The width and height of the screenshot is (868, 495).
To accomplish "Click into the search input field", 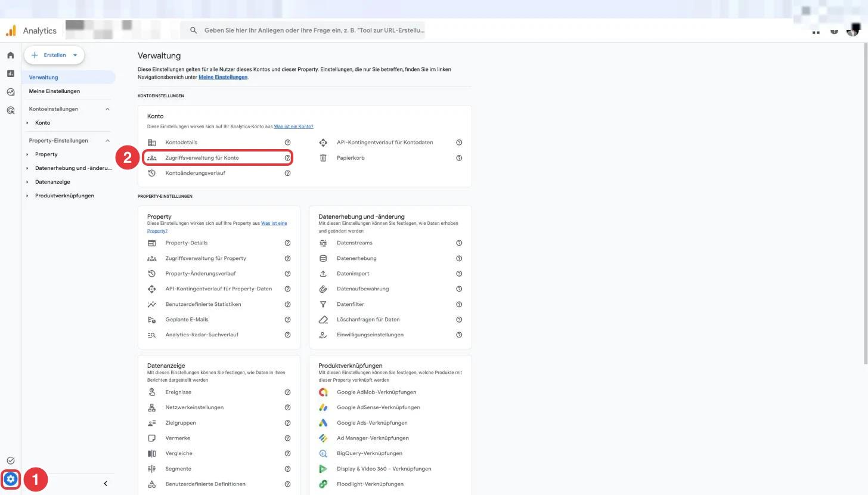I will pyautogui.click(x=314, y=30).
